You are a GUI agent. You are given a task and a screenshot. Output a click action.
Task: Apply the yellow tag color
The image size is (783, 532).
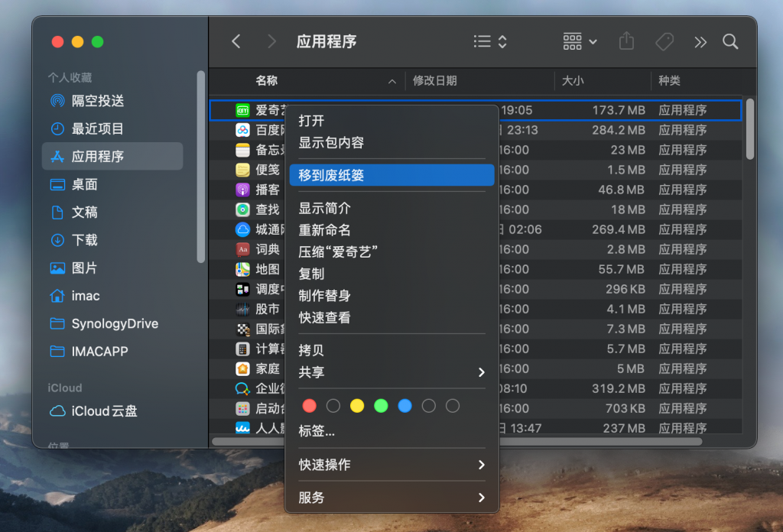point(357,406)
